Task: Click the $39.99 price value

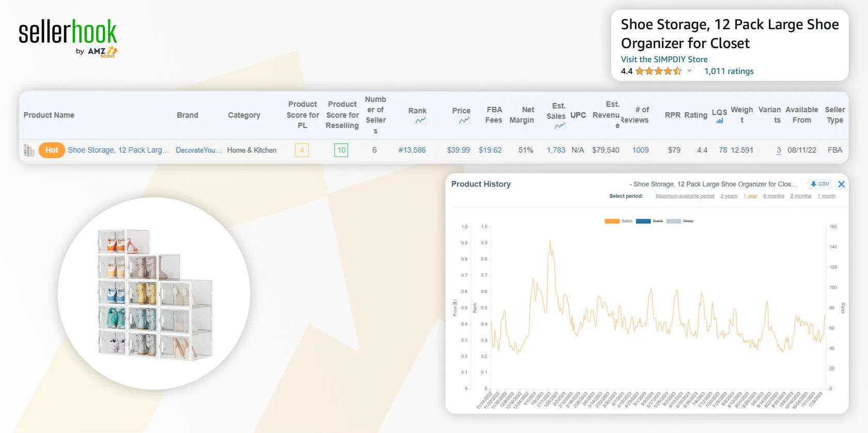Action: tap(458, 150)
